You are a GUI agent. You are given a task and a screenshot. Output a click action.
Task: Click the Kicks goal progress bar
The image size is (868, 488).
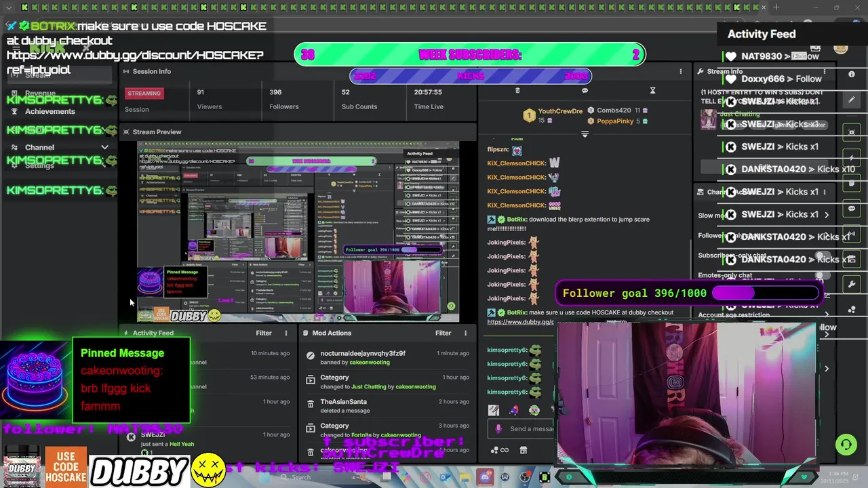[x=471, y=76]
